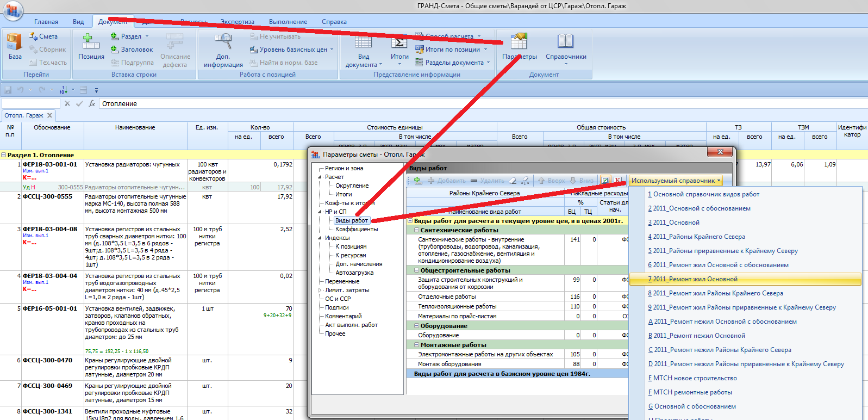
Task: Click the renumber positions sort icon
Action: (64, 90)
